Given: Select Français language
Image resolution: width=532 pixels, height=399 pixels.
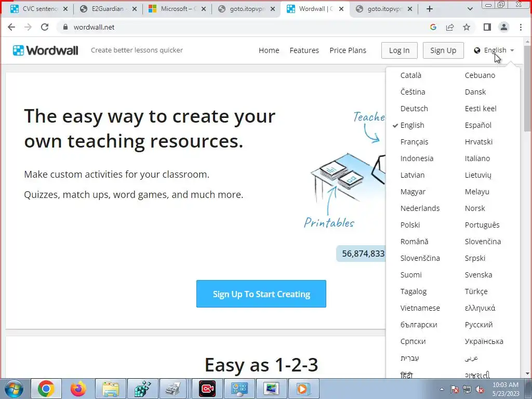Looking at the screenshot, I should click(414, 142).
